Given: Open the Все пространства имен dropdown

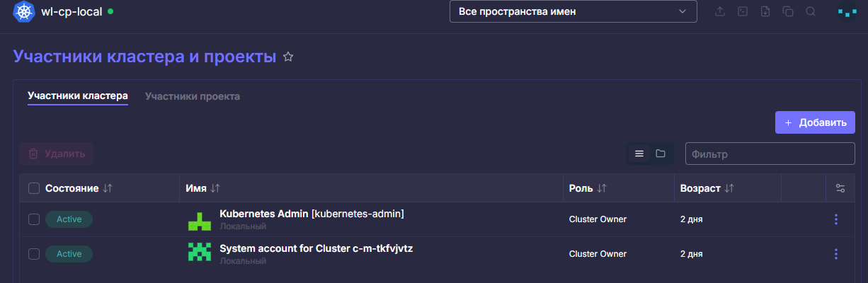Looking at the screenshot, I should [x=573, y=11].
